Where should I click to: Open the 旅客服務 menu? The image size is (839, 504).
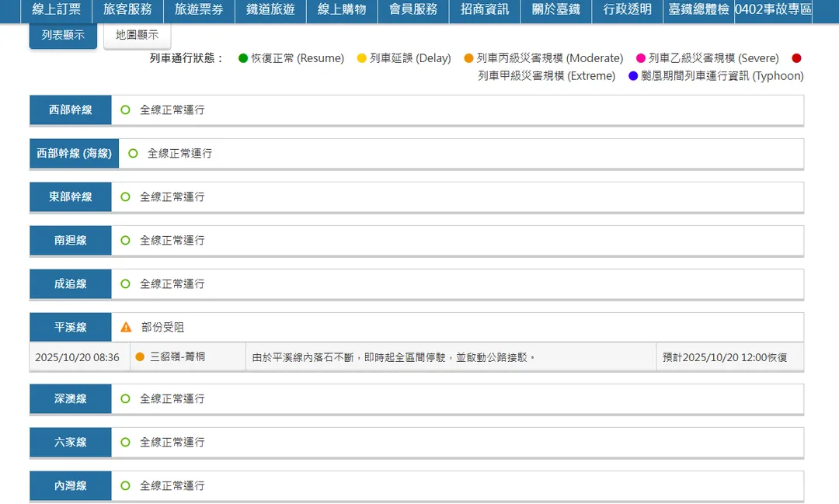pyautogui.click(x=127, y=9)
